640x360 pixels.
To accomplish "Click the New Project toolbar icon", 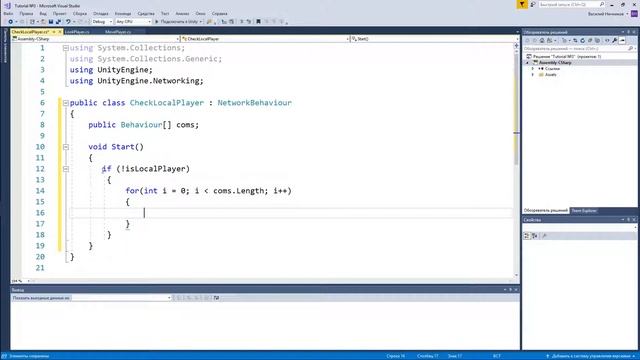I will [32, 22].
